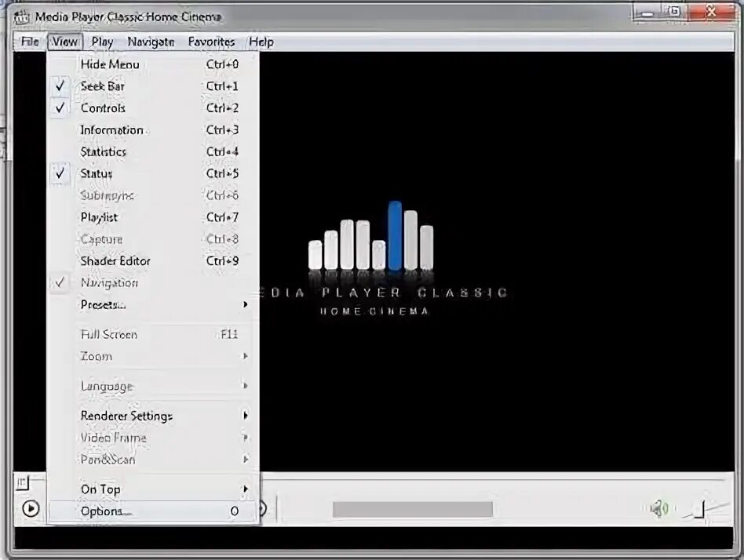
Task: Expand the Video Frame submenu
Action: pyautogui.click(x=153, y=438)
